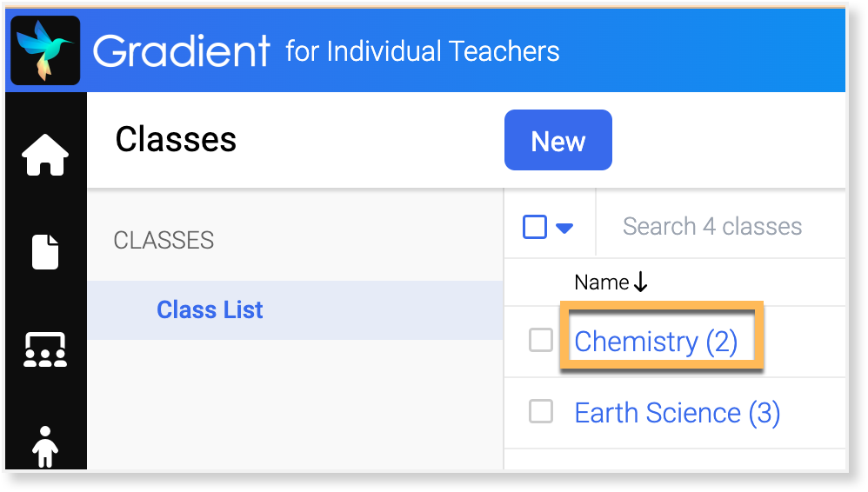Screen dimensions: 868x492
Task: Open the Earth Science (3) class link
Action: 677,413
